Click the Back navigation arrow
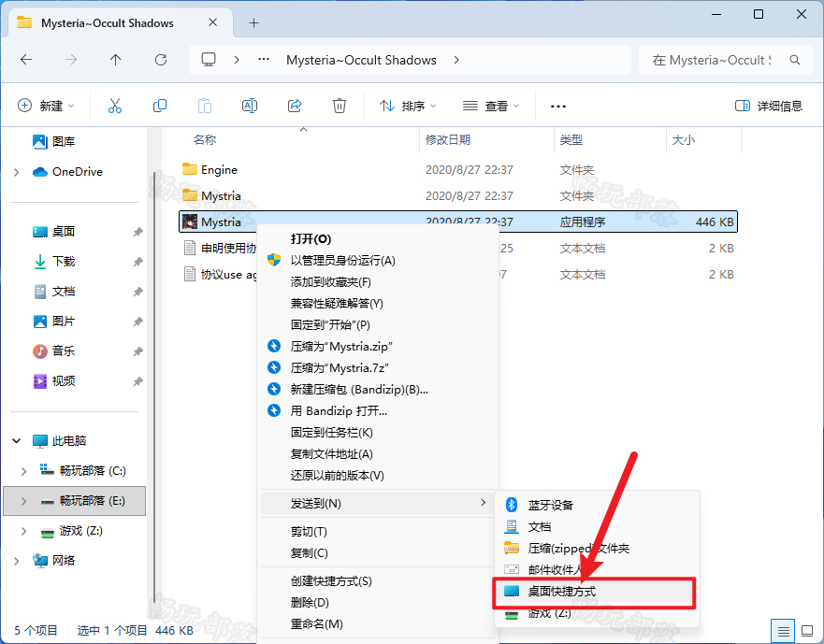Screen dimensions: 824x644 point(26,60)
